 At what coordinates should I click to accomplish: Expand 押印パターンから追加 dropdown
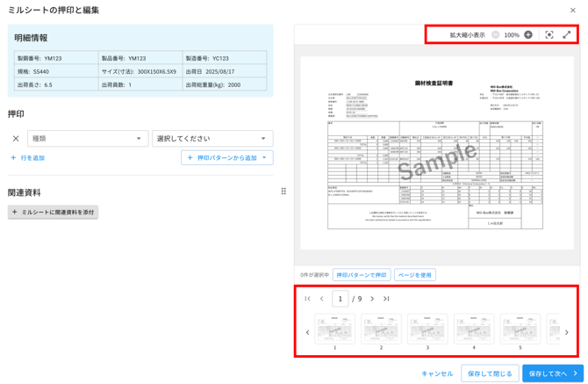tap(227, 158)
